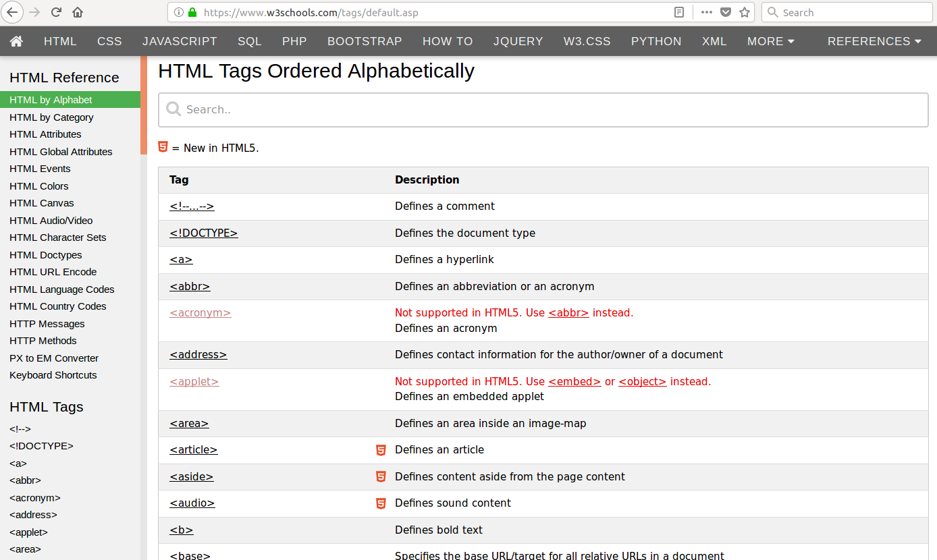
Task: Open HTTP Messages in the sidebar
Action: (47, 324)
